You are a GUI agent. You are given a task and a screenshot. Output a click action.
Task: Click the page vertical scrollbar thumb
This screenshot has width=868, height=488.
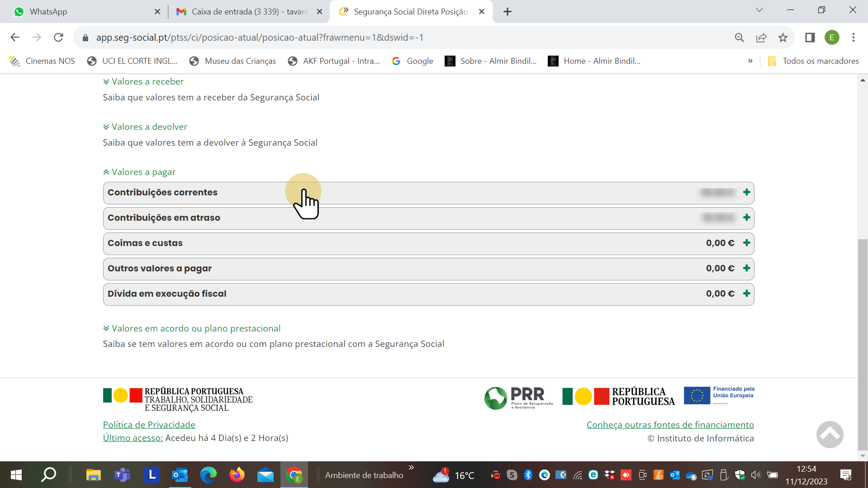[x=863, y=344]
